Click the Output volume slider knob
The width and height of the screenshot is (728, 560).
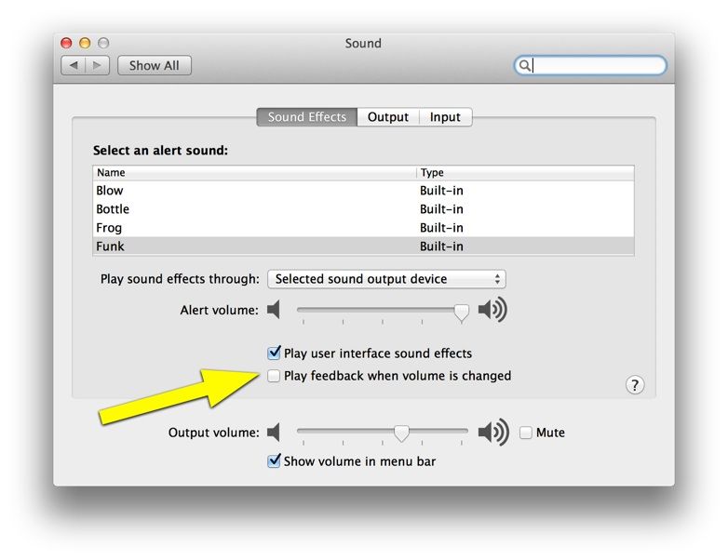(x=401, y=433)
